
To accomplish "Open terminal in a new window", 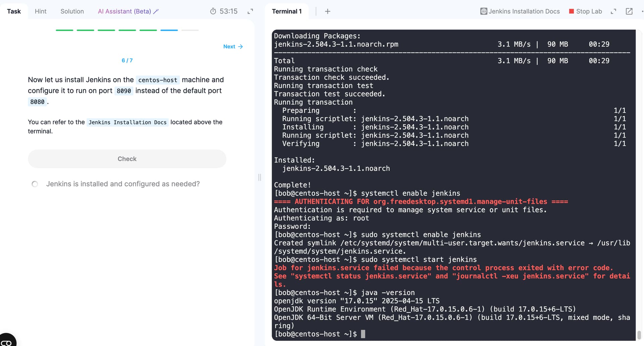I will (629, 11).
